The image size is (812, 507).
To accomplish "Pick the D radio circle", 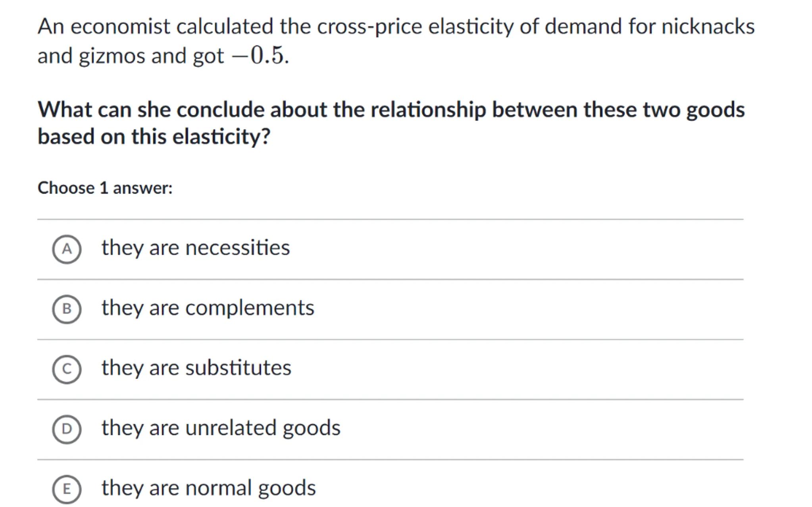I will [x=67, y=429].
